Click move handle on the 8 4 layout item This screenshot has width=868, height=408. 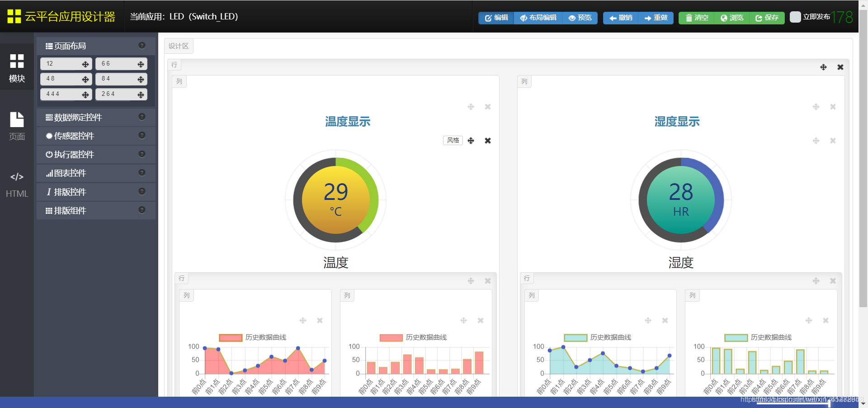point(141,80)
